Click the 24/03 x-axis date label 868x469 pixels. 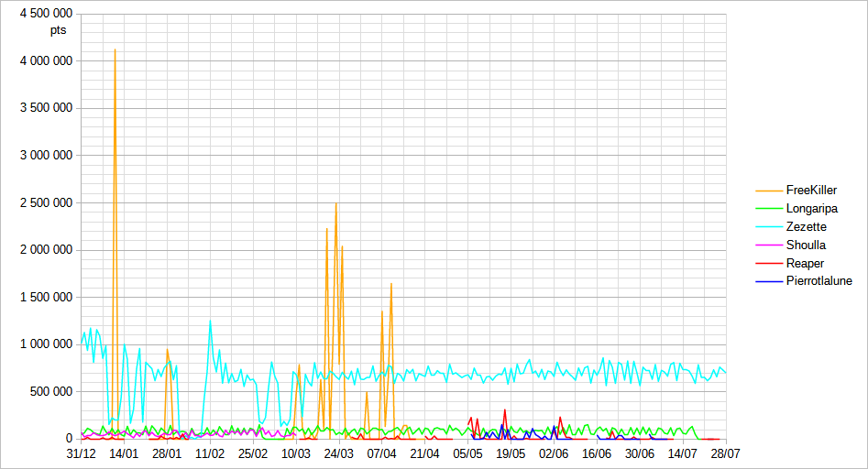339,453
